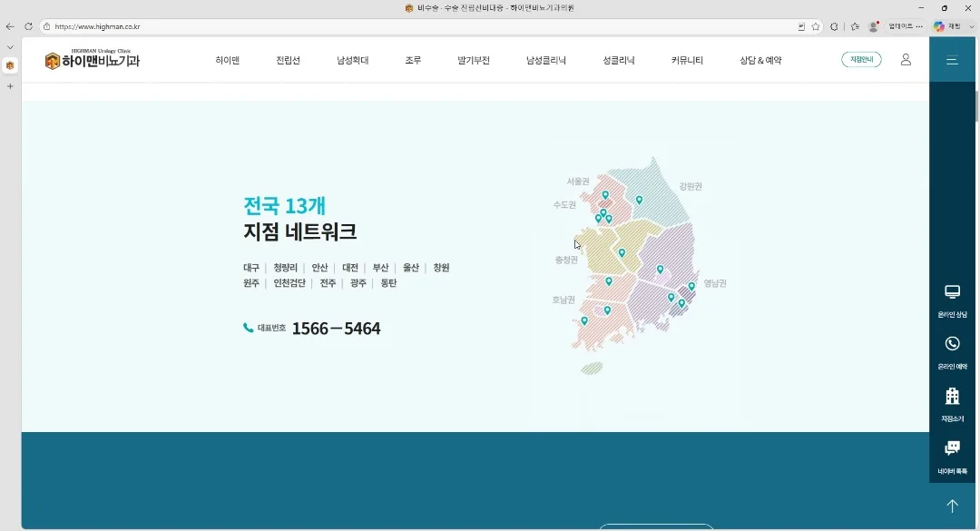Click the phone number 1566-5464
This screenshot has height=531, width=980.
click(x=337, y=329)
